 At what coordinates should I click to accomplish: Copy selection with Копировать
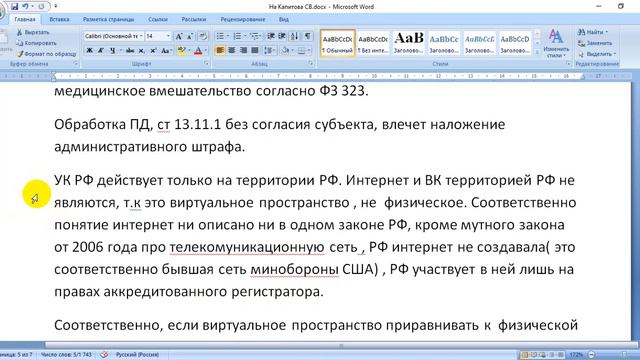pos(36,43)
